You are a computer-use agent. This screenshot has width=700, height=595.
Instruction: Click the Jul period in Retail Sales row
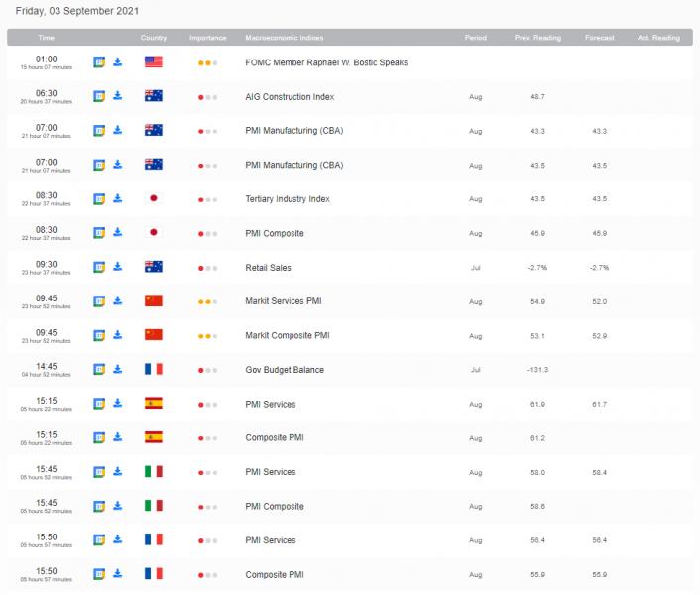[476, 268]
